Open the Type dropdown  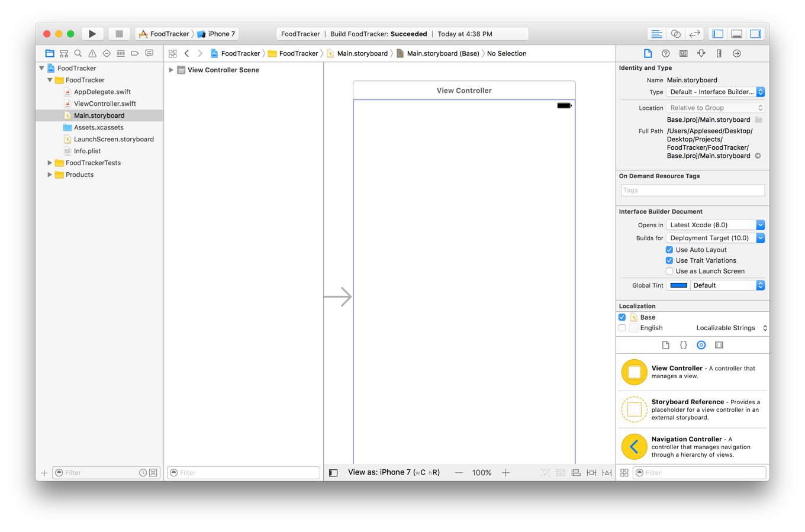click(716, 92)
